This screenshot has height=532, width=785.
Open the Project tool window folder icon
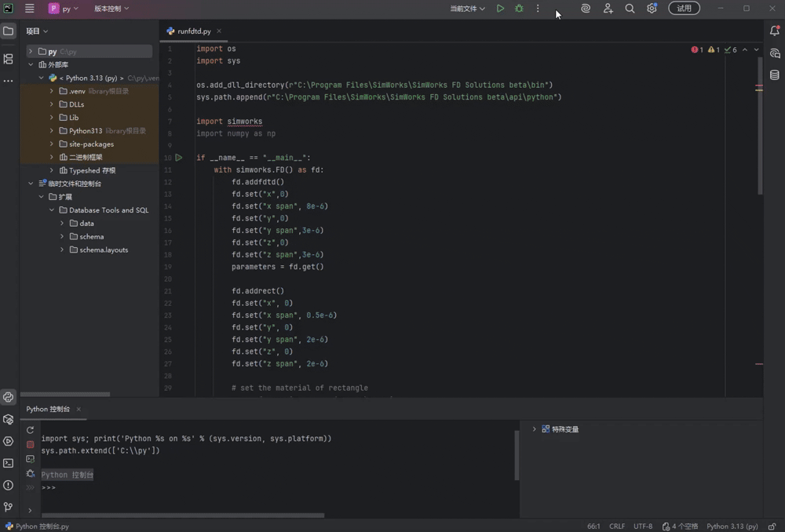tap(9, 31)
